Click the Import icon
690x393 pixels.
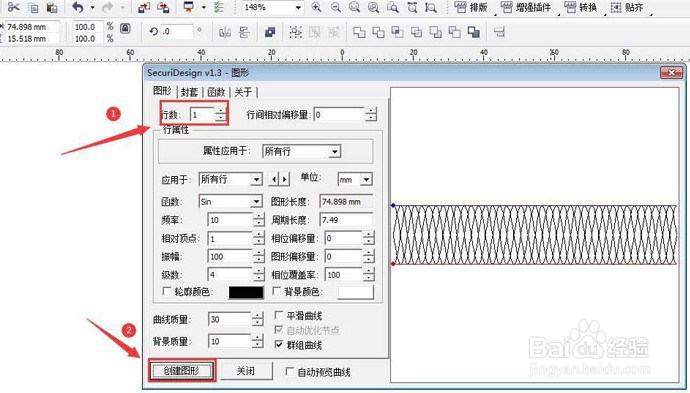tap(144, 7)
